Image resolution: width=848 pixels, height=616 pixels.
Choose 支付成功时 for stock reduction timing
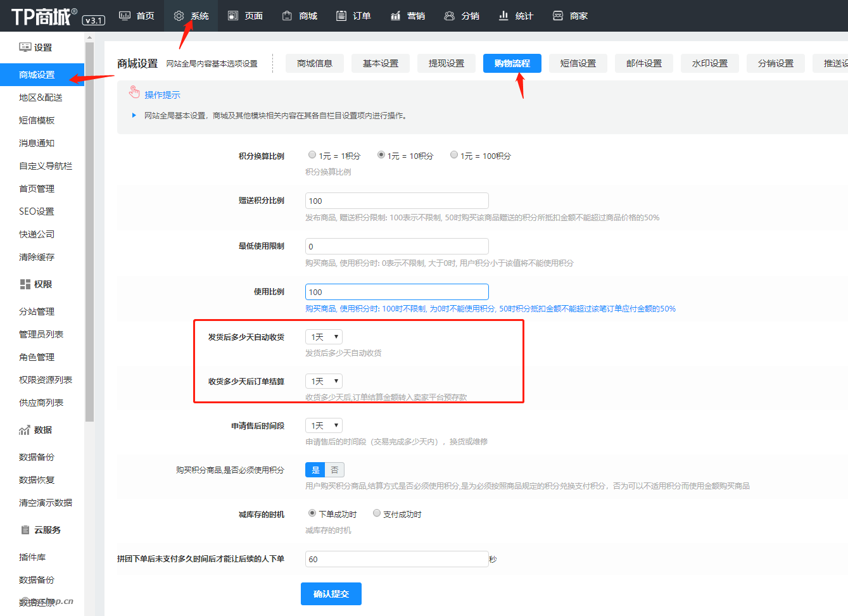coord(377,513)
